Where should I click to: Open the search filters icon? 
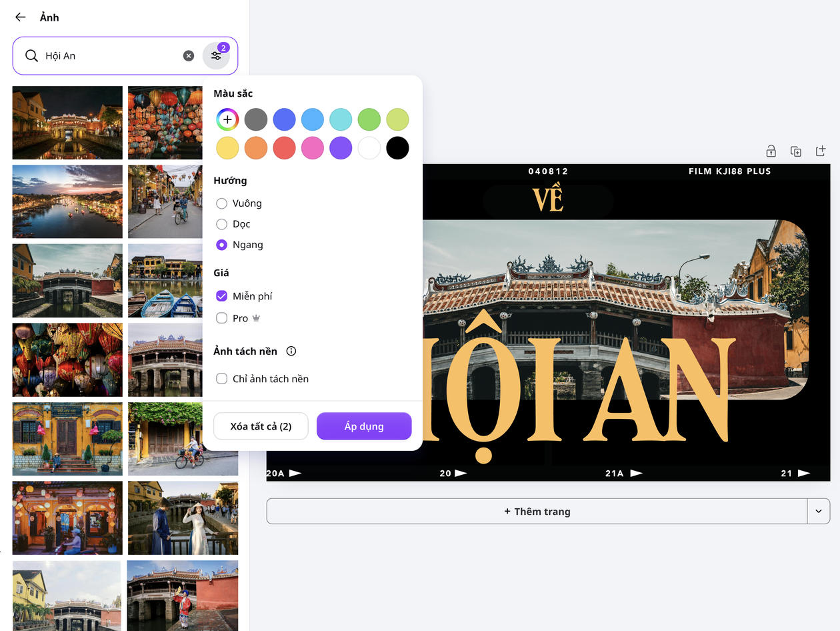pos(216,56)
